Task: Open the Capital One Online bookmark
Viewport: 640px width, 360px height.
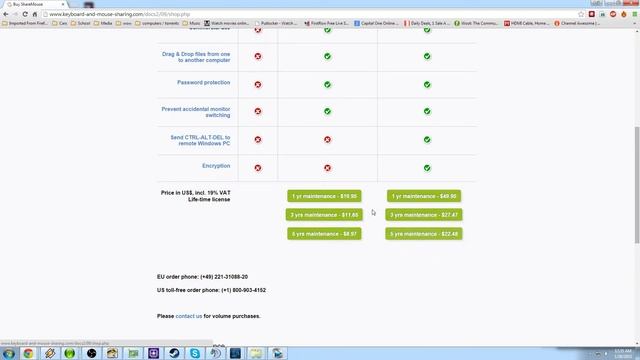Action: pos(376,23)
